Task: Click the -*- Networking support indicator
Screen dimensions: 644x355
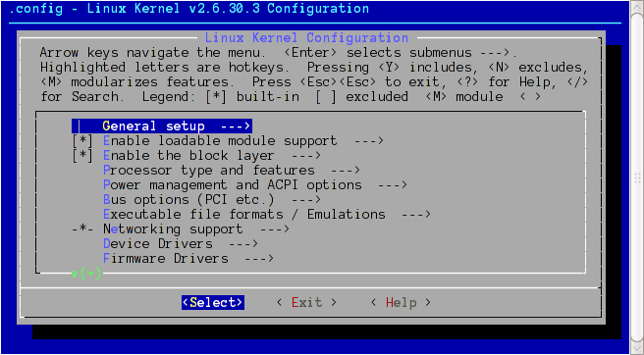Action: tap(83, 229)
